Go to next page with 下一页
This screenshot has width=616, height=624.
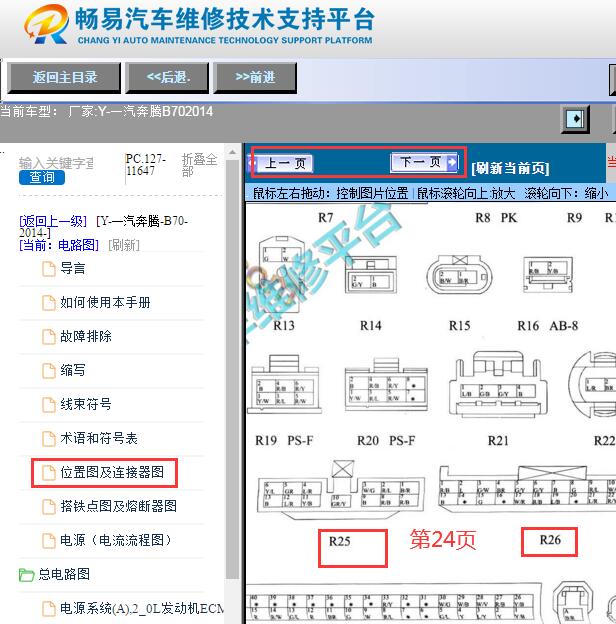tap(425, 162)
